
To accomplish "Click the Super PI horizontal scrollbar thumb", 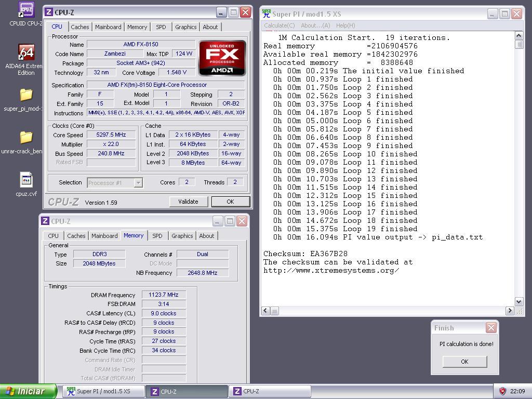I will [275, 311].
